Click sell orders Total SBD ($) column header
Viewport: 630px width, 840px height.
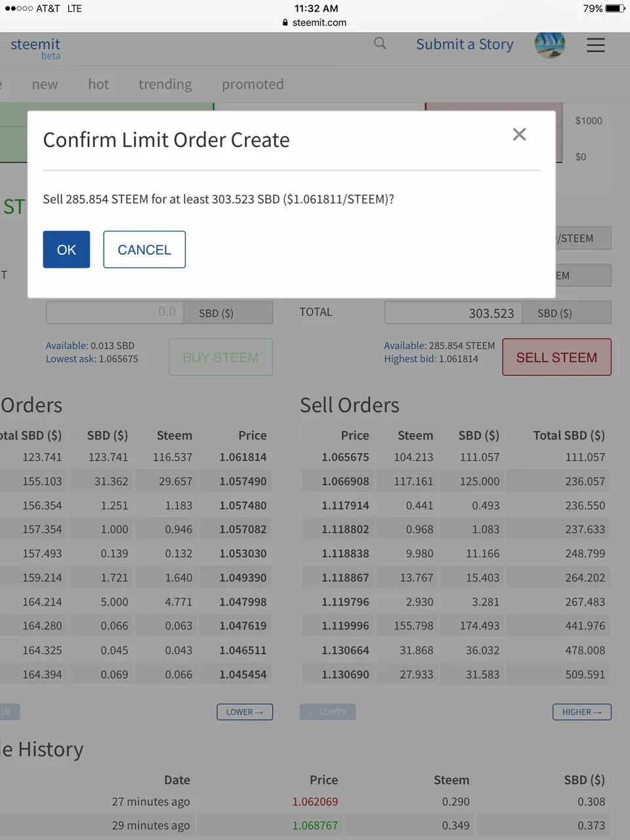[x=569, y=435]
